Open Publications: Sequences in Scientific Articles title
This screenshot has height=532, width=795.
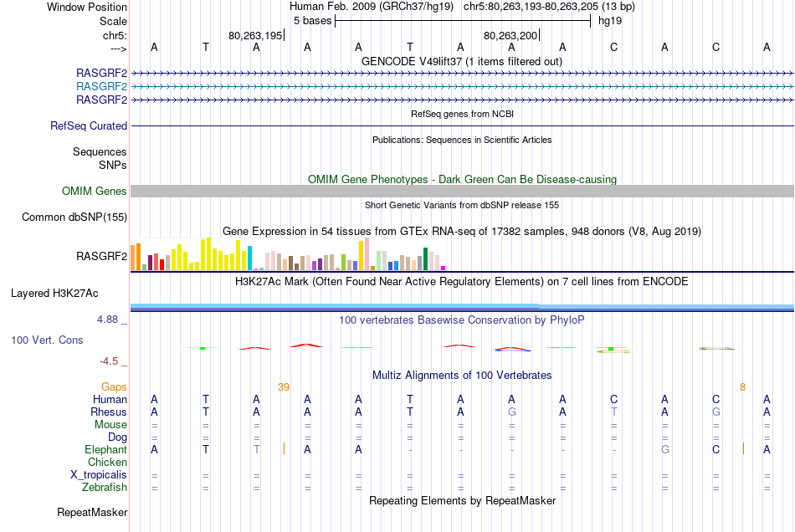[462, 140]
